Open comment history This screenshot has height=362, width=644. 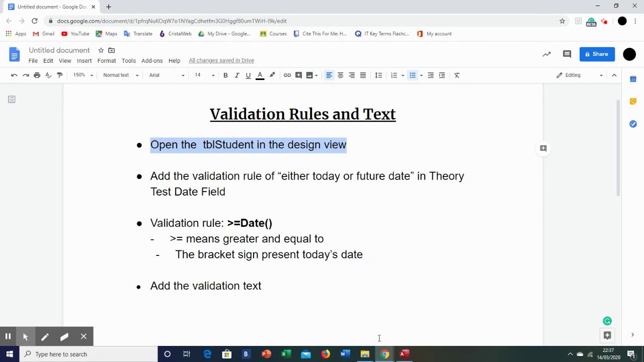(567, 54)
